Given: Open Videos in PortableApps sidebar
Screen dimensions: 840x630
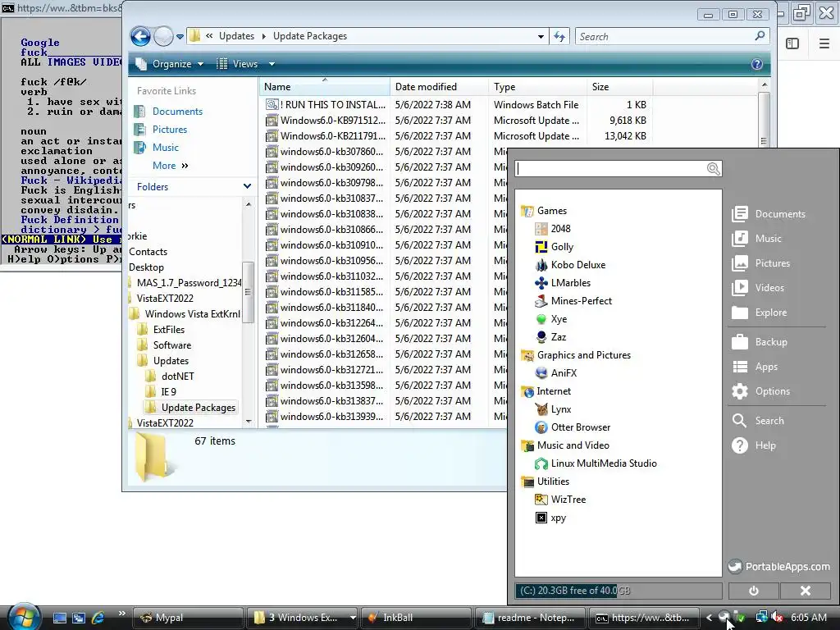Looking at the screenshot, I should (758, 288).
